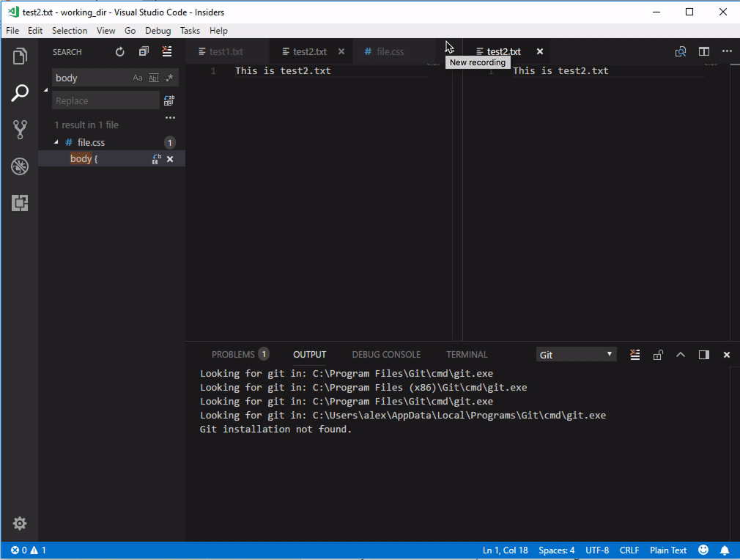The width and height of the screenshot is (740, 560).
Task: Change language mode from Plain Text
Action: click(x=667, y=550)
